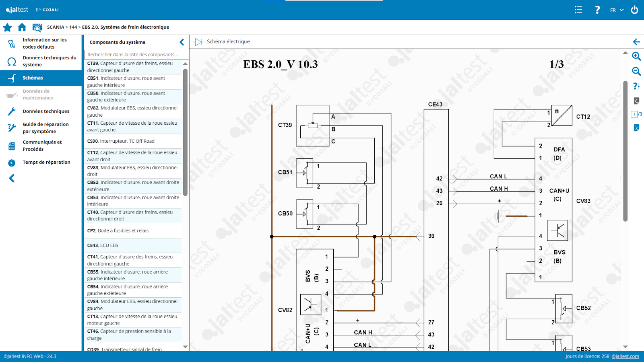
Task: Select CT13 Capteur de vitesse essieu moteur gauche
Action: (x=133, y=320)
